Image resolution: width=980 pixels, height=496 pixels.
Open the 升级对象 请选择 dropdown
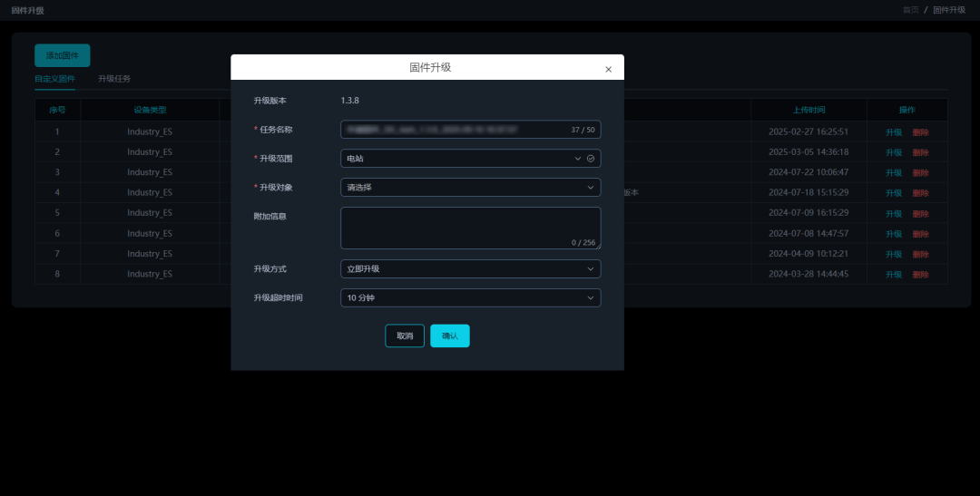pos(471,188)
